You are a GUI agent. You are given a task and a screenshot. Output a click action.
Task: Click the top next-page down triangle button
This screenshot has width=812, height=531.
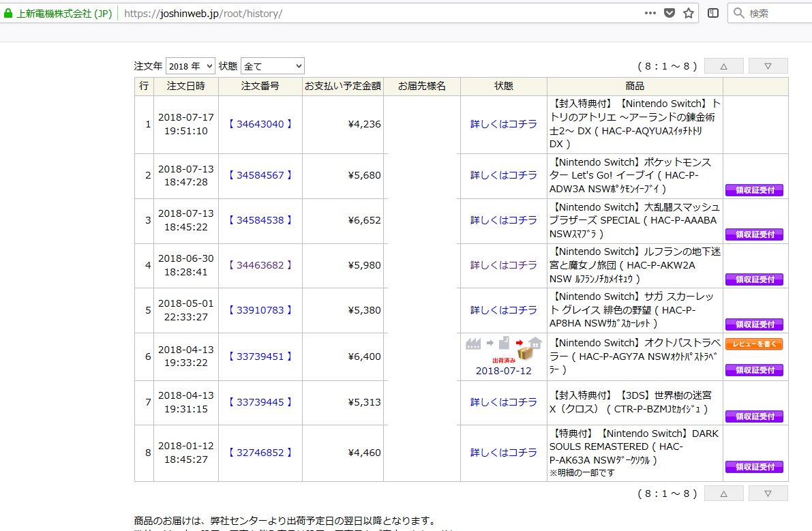(x=768, y=66)
